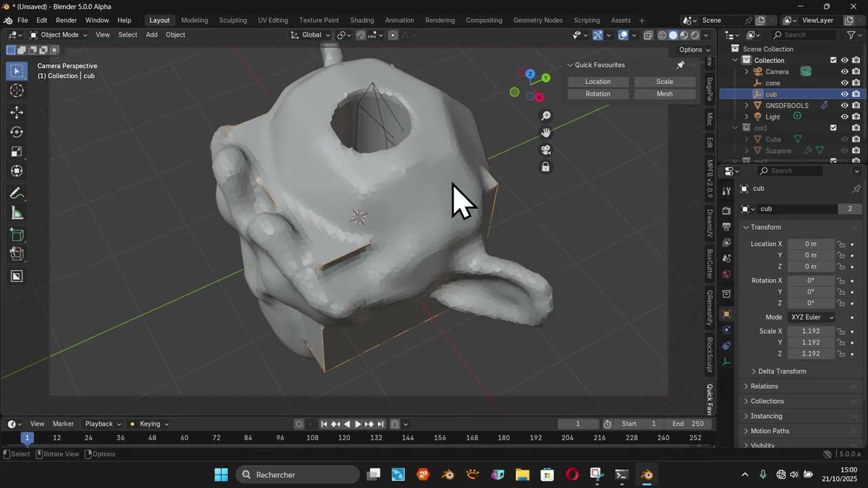
Task: Open the Global orientation dropdown
Action: (311, 35)
